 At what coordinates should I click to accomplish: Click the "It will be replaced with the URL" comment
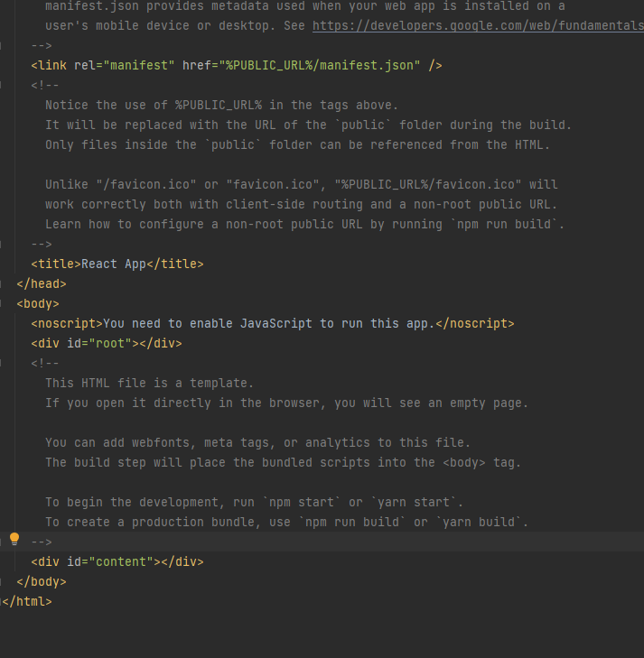[x=308, y=125]
